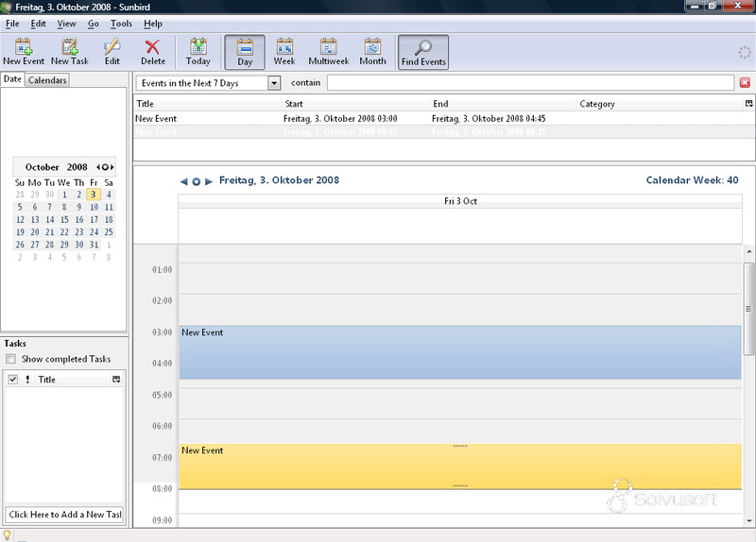
Task: Create a New Task from toolbar
Action: click(x=70, y=52)
